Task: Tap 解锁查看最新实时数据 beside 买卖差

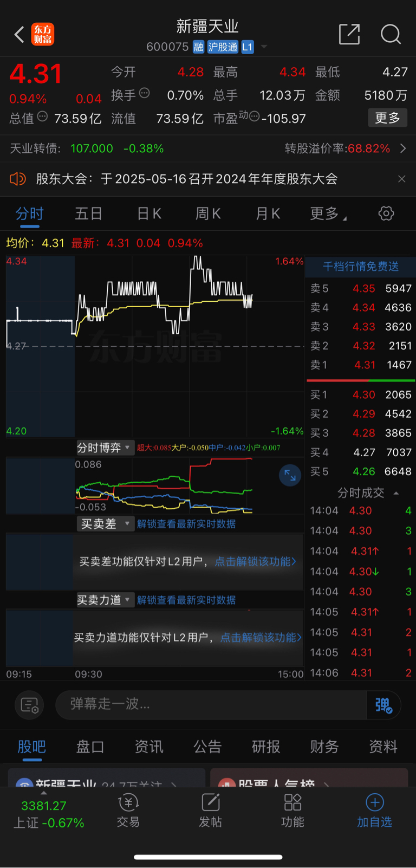Action: coord(186,524)
